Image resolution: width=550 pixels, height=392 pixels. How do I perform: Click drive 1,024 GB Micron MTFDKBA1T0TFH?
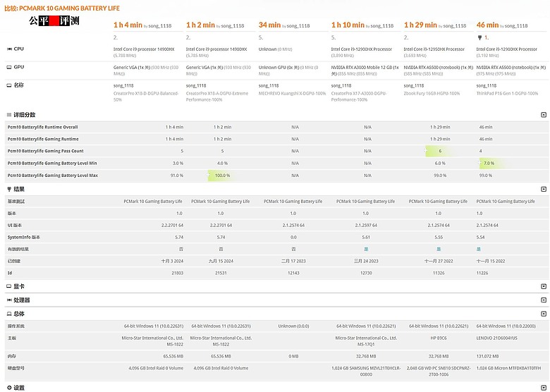pyautogui.click(x=508, y=368)
